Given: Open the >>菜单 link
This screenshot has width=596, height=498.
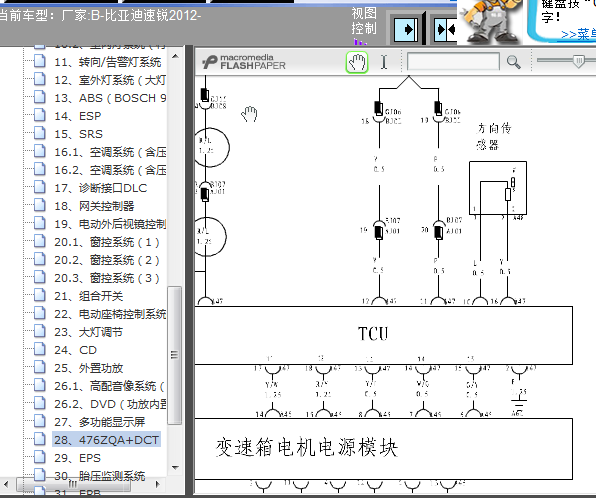Looking at the screenshot, I should (578, 35).
